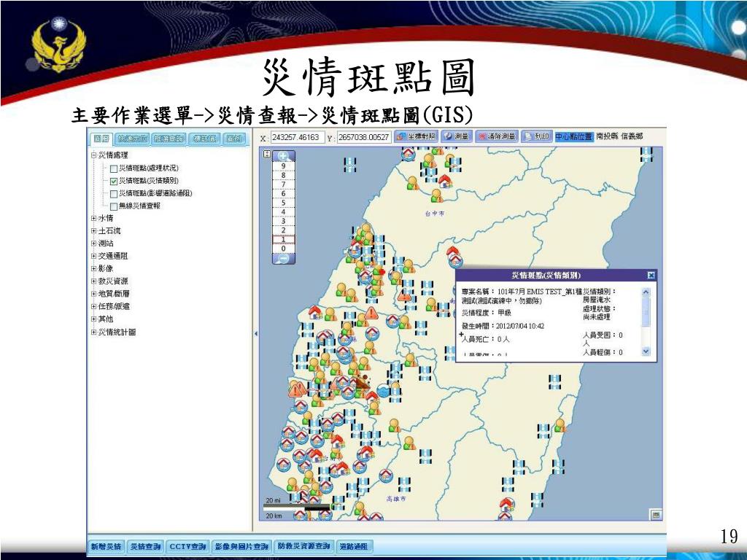Open the 防救災資源查詢 bottom tab
747x560 pixels.
tap(304, 546)
